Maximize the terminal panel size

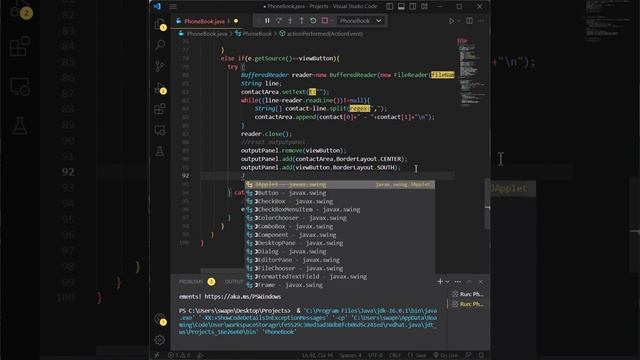469,282
